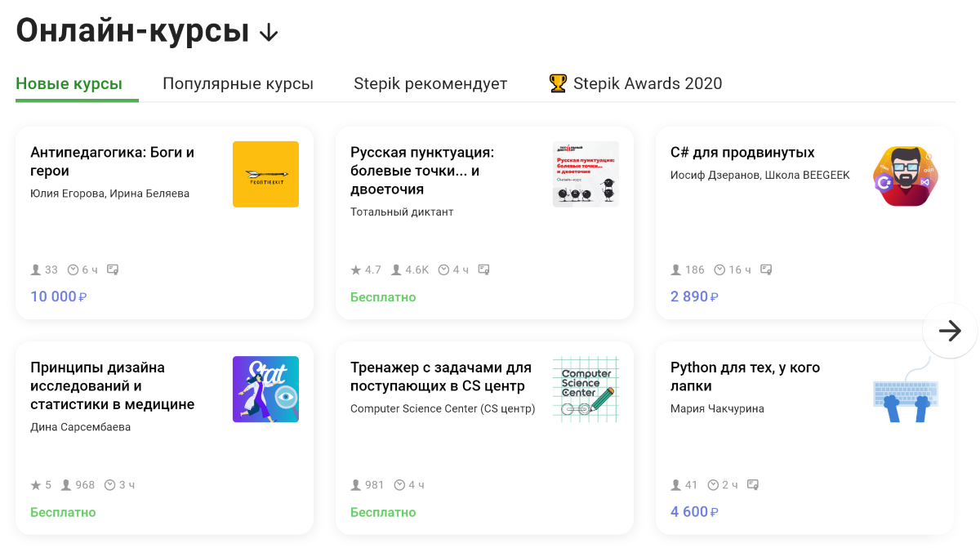
Task: Open the C# для продвинутых course
Action: click(x=742, y=153)
